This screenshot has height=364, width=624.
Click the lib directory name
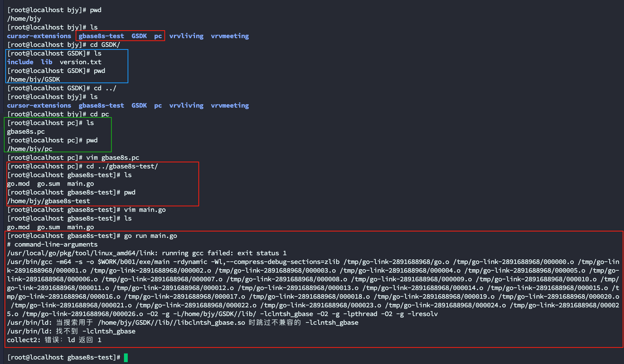click(x=46, y=62)
